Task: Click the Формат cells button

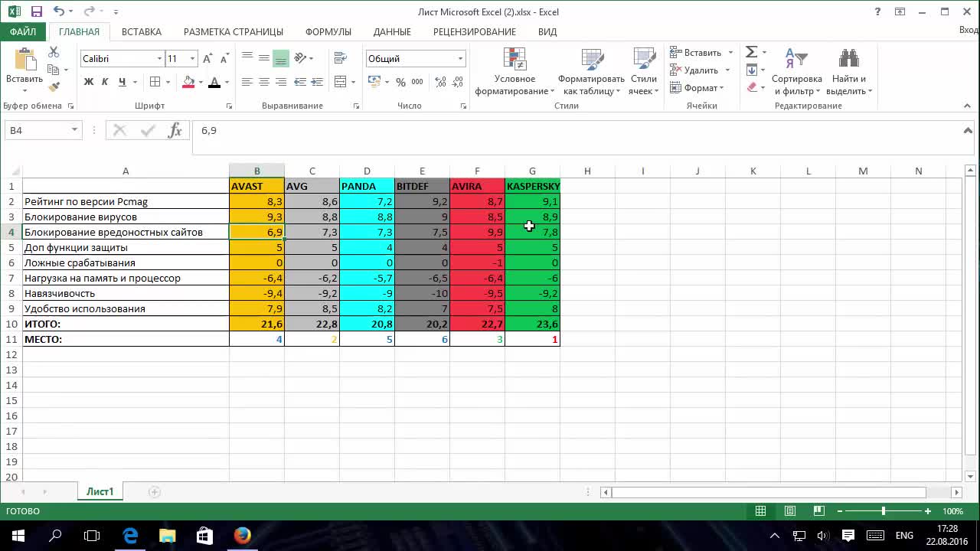Action: point(697,88)
